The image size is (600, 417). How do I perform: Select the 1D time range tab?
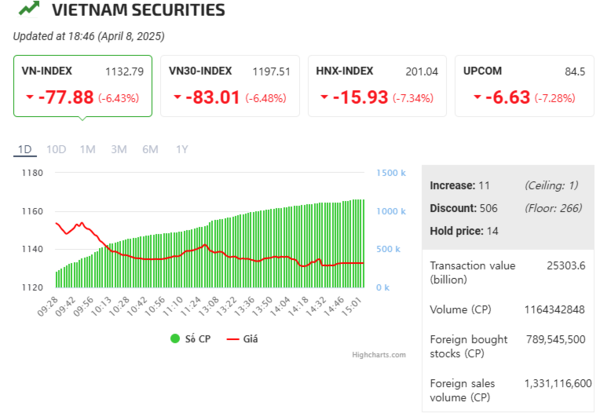tap(25, 149)
